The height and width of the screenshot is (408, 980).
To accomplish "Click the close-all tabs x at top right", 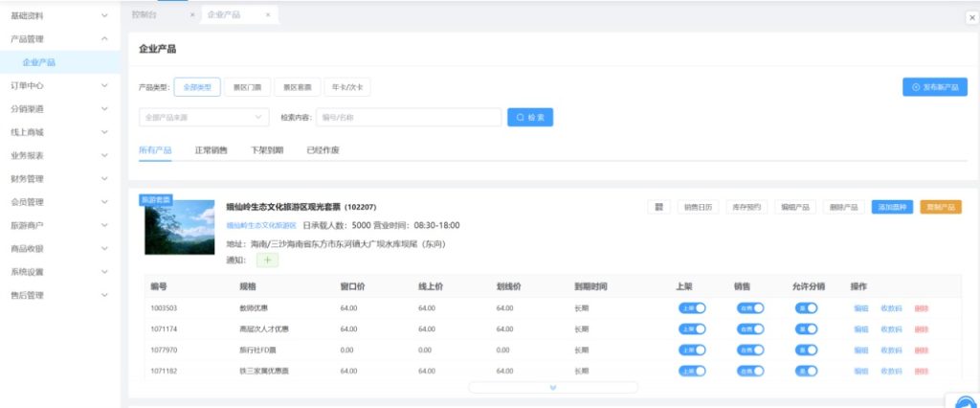I will coord(972,18).
